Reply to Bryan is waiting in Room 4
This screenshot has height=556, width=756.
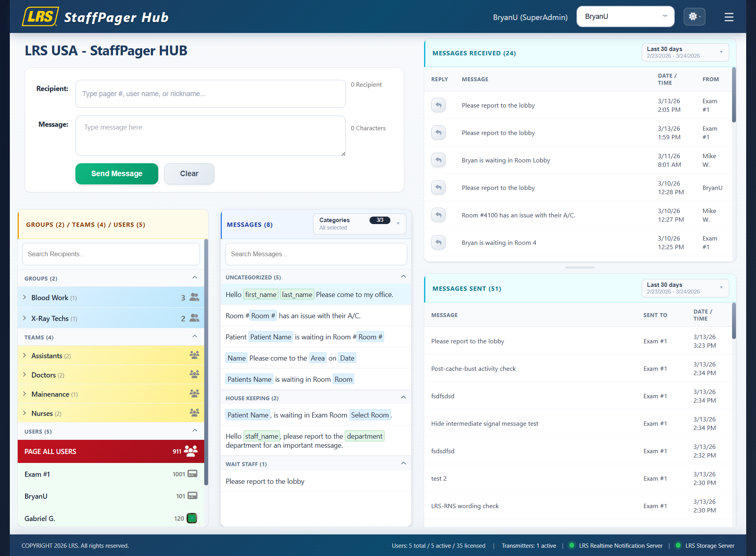[438, 242]
